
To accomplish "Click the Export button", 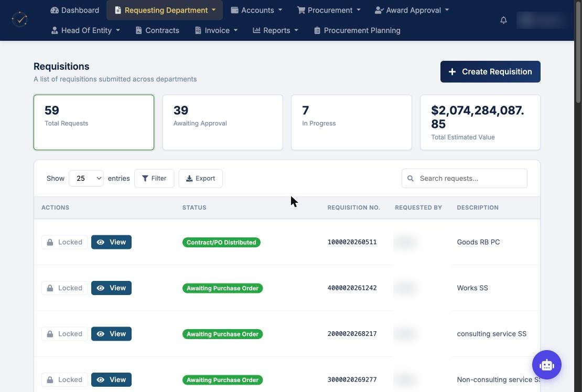I will point(200,178).
